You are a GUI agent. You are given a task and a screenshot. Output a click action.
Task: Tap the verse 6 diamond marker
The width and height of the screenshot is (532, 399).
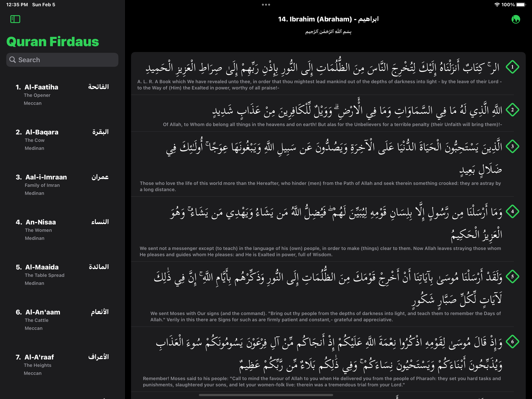point(512,342)
